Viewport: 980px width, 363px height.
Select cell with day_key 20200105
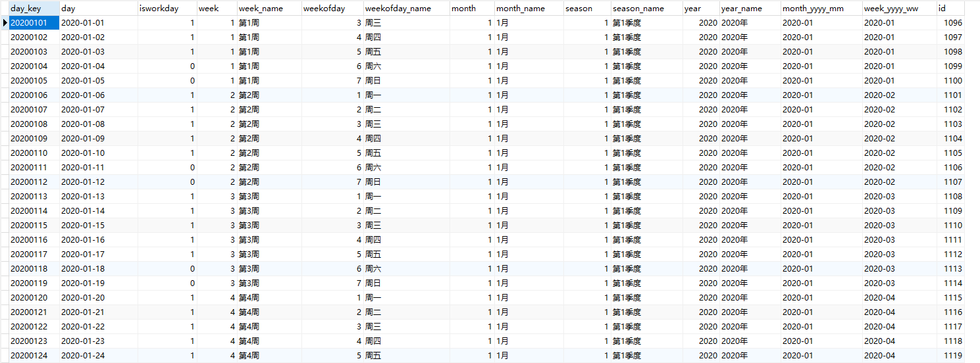[34, 81]
